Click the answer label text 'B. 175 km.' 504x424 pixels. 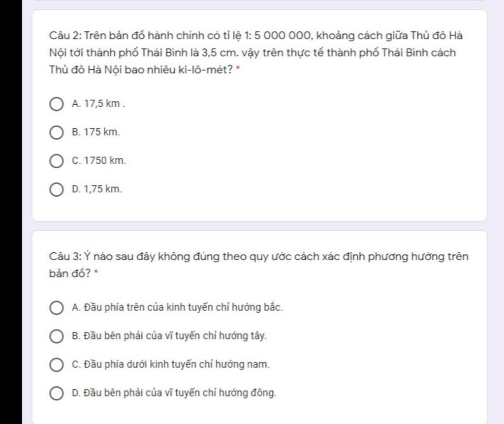pyautogui.click(x=95, y=132)
